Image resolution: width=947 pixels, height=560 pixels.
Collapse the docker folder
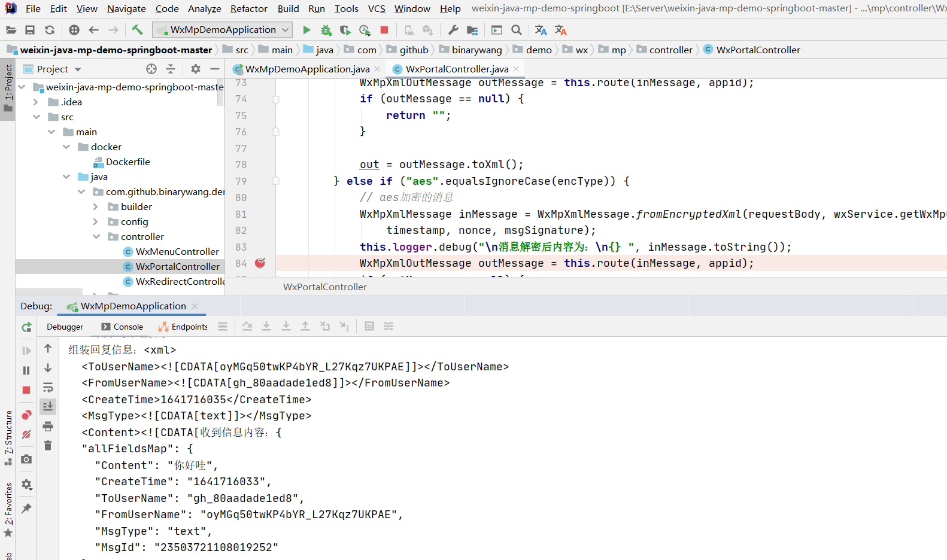point(66,147)
